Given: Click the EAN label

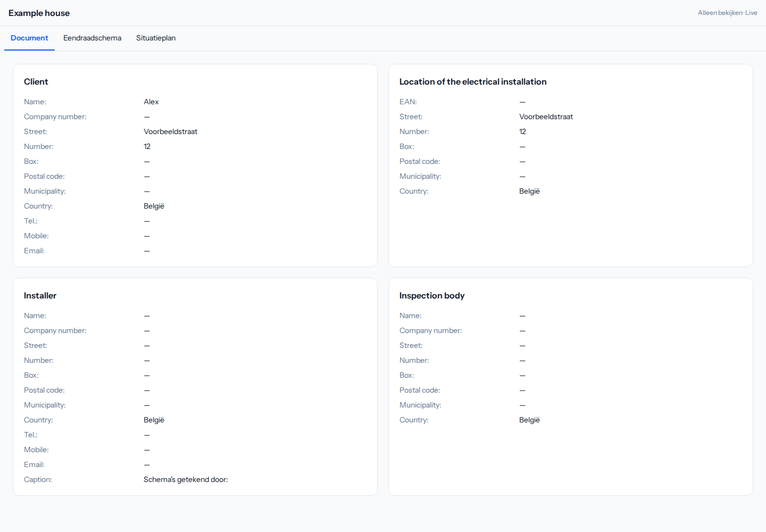Looking at the screenshot, I should click(x=408, y=102).
